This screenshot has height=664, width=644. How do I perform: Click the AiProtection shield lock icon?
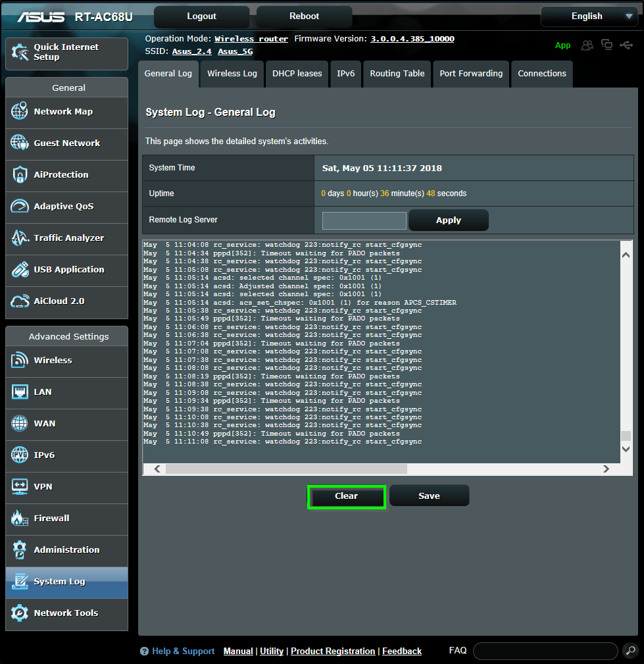coord(20,174)
